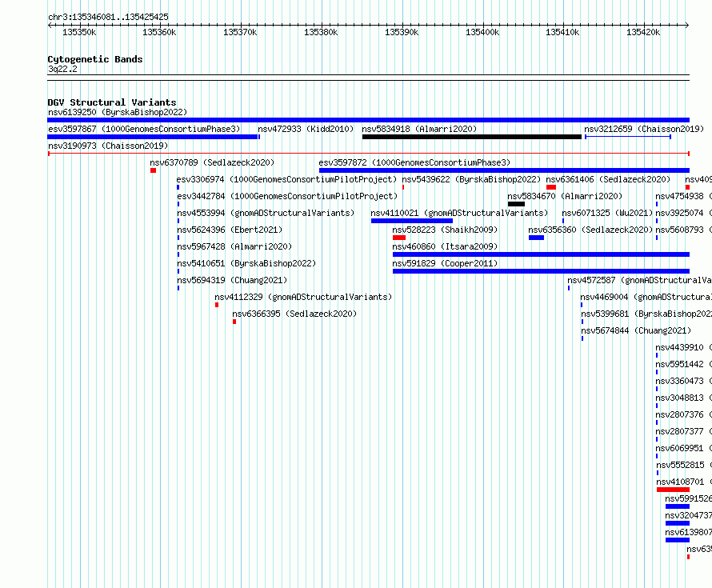Click the nsv6139250 (ByrskaBishop2022) variant label

[x=118, y=112]
